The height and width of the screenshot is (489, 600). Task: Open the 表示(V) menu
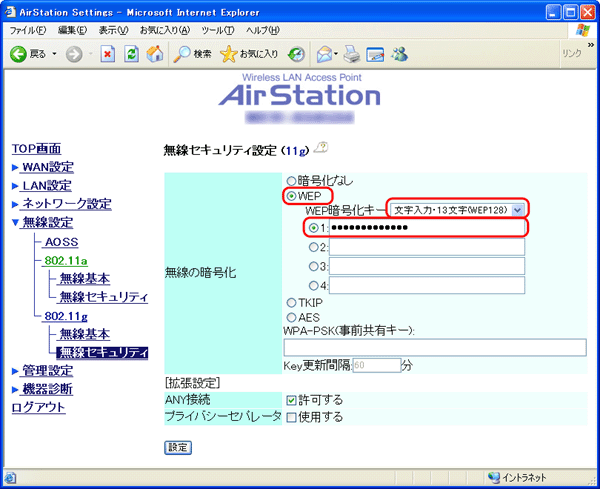[x=113, y=30]
